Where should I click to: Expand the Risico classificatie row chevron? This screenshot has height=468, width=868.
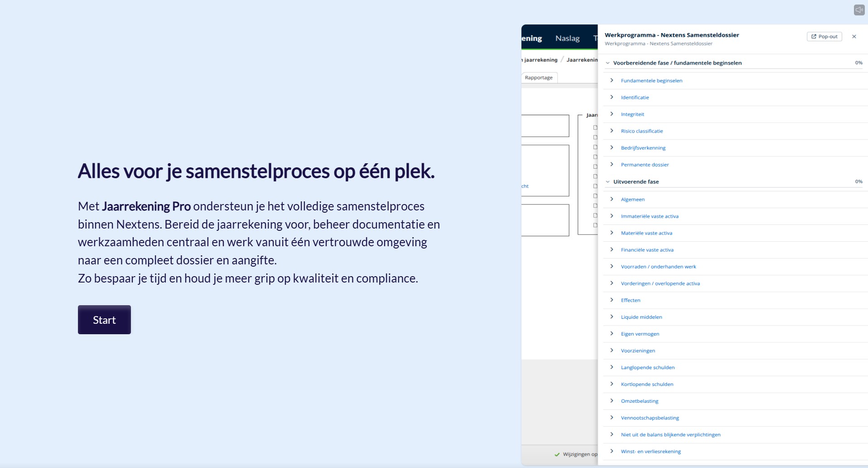pos(612,131)
